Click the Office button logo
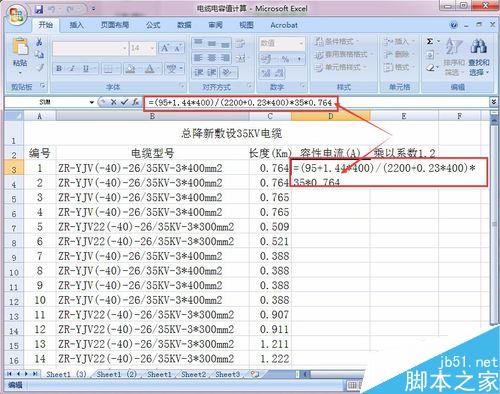The height and width of the screenshot is (394, 500). pos(16,15)
